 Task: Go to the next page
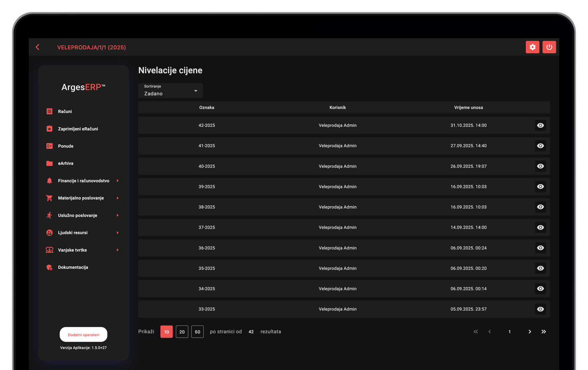(x=530, y=332)
